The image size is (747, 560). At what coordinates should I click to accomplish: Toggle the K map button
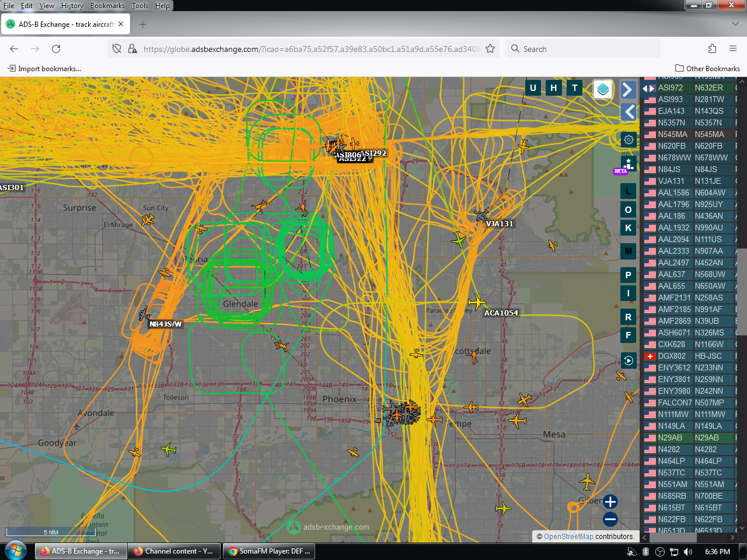click(x=628, y=228)
